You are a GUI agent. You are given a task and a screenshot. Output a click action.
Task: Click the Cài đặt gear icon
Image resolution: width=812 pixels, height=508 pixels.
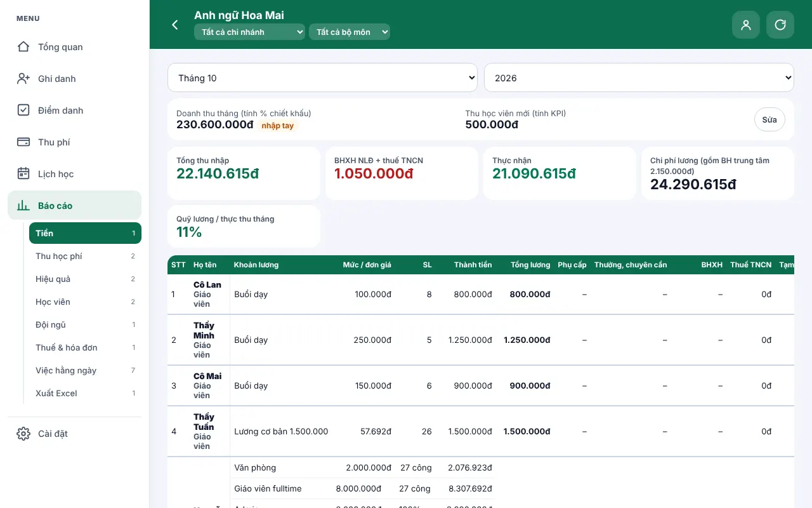[x=23, y=434]
